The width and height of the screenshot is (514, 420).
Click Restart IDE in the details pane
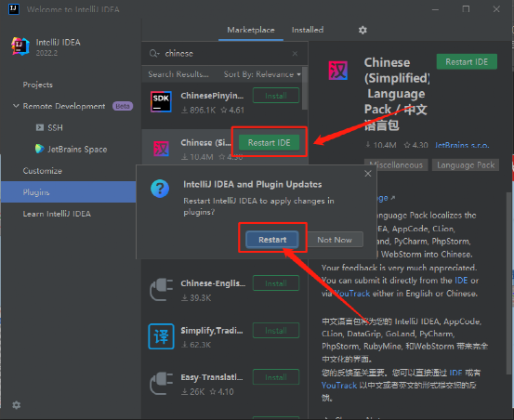[467, 62]
